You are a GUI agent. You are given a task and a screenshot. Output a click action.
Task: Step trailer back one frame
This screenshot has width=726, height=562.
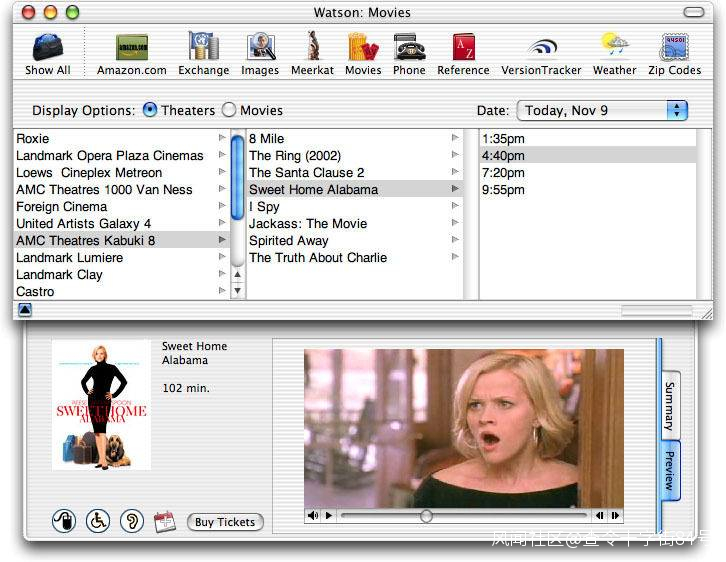click(600, 515)
